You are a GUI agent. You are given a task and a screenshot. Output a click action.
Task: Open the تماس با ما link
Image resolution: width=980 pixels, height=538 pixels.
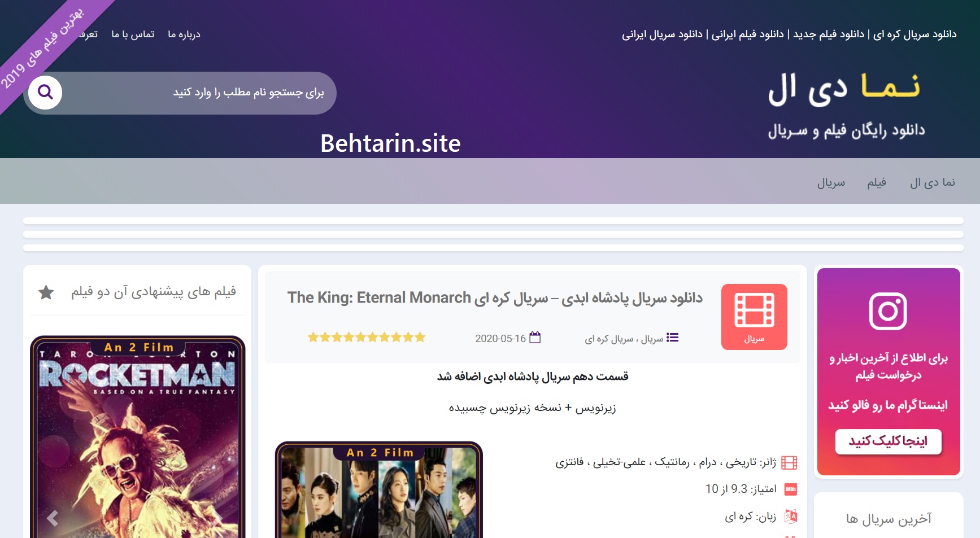[133, 34]
